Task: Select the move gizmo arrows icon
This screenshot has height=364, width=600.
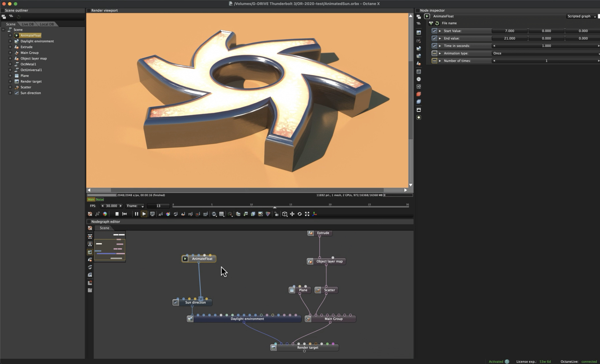Action: click(292, 214)
